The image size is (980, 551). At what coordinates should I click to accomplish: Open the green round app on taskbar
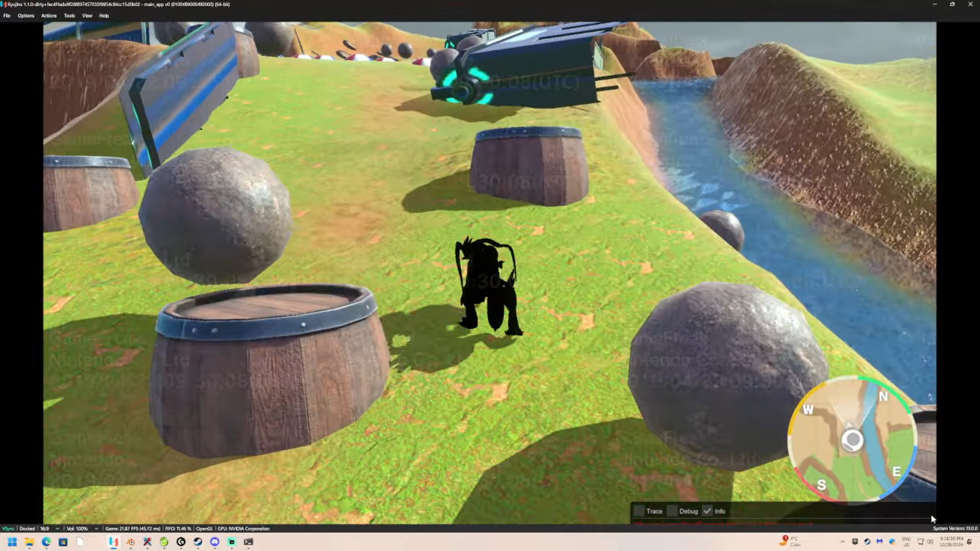[164, 542]
